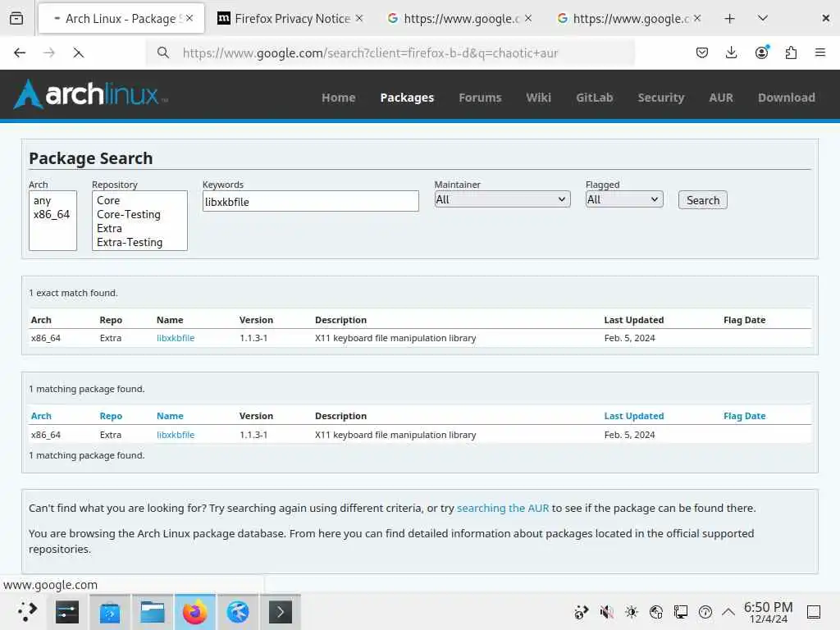Select Extra repository option
Screen dimensions: 840x630
click(x=139, y=228)
